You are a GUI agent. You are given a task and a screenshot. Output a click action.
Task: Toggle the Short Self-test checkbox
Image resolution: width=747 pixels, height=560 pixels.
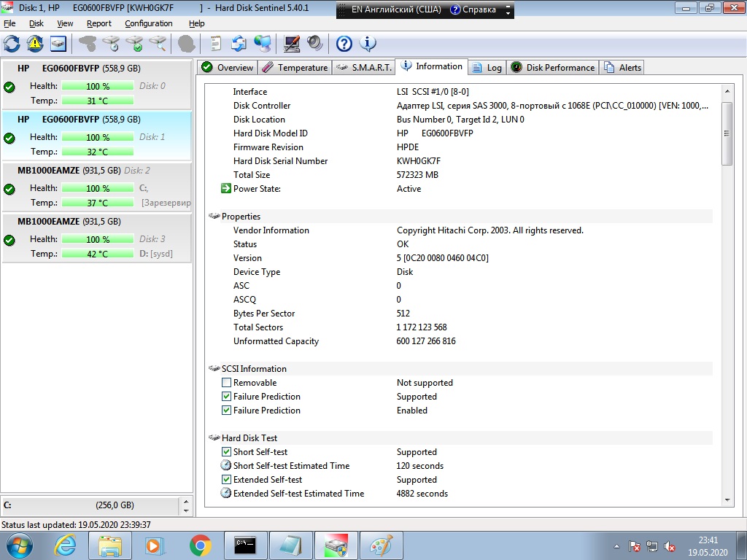[226, 451]
